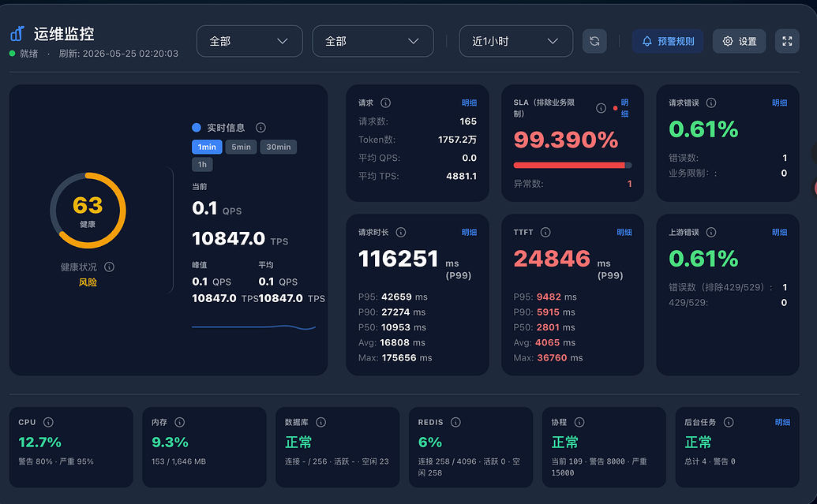Viewport: 817px width, 504px height.
Task: Open 明细 link on TTFT card
Action: [624, 232]
